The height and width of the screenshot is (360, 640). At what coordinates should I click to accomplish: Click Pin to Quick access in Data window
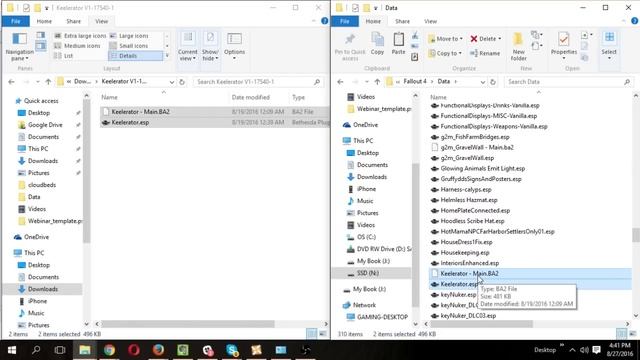350,47
